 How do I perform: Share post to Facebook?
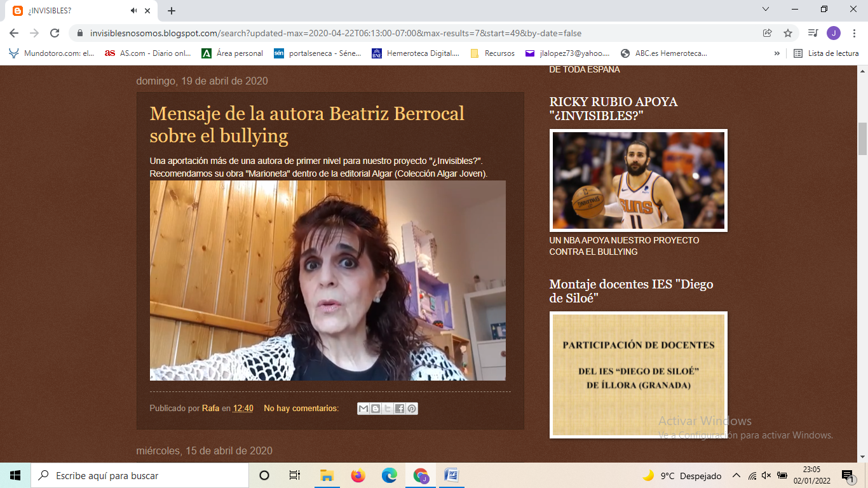pos(400,409)
